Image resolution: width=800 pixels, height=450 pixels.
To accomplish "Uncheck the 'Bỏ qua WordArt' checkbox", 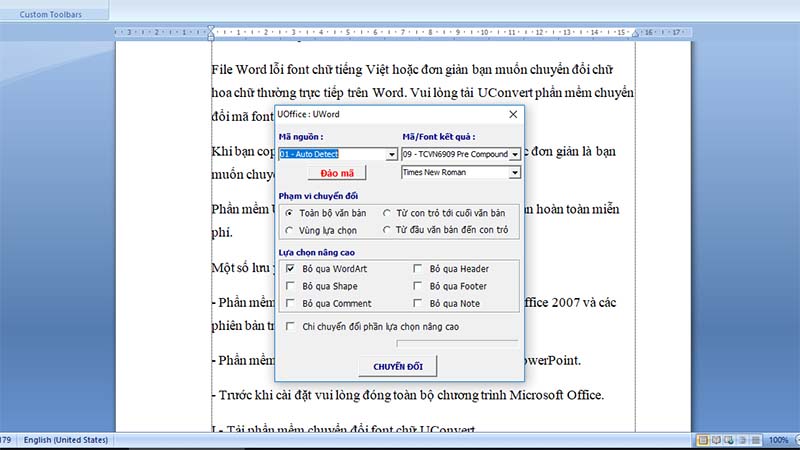I will (290, 268).
